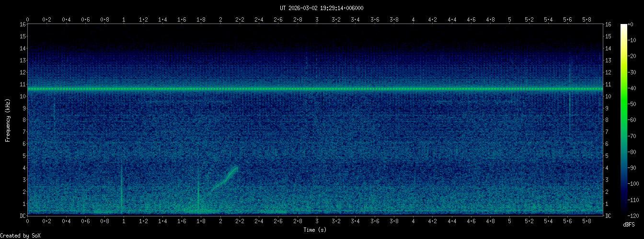Click the Time (s) axis label
The height and width of the screenshot is (239, 644).
pyautogui.click(x=315, y=230)
